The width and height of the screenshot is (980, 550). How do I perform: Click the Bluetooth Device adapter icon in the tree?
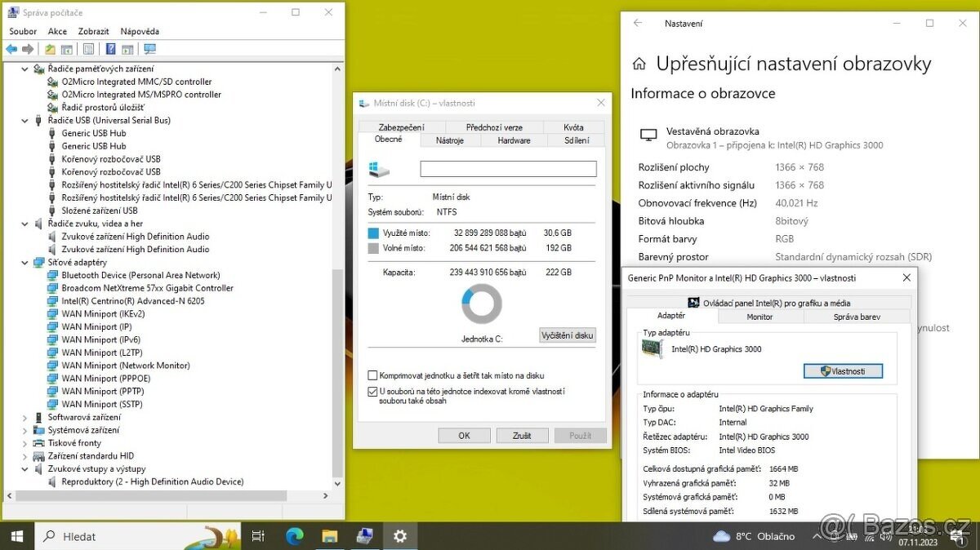pyautogui.click(x=53, y=275)
